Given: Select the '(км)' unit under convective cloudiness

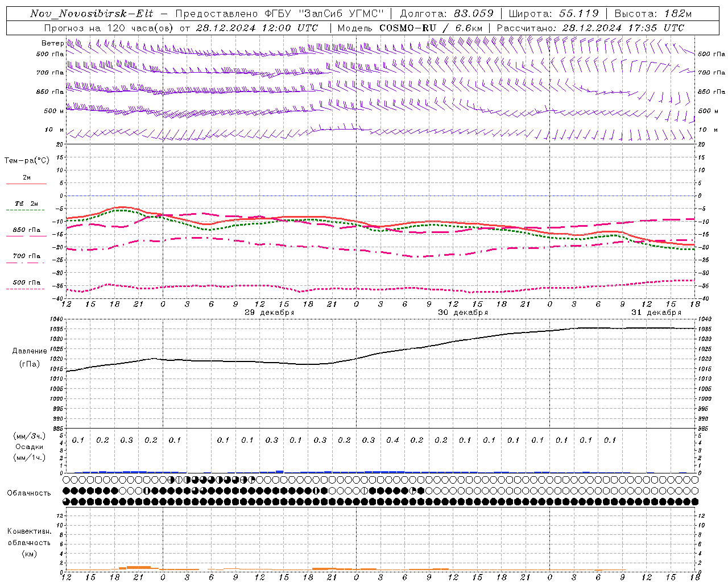Looking at the screenshot, I should [x=30, y=554].
